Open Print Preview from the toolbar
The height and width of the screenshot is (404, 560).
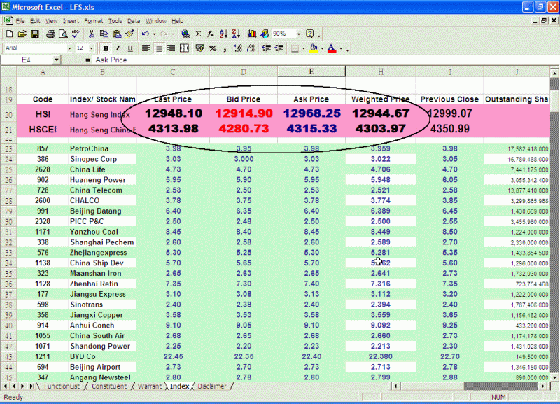(63, 34)
